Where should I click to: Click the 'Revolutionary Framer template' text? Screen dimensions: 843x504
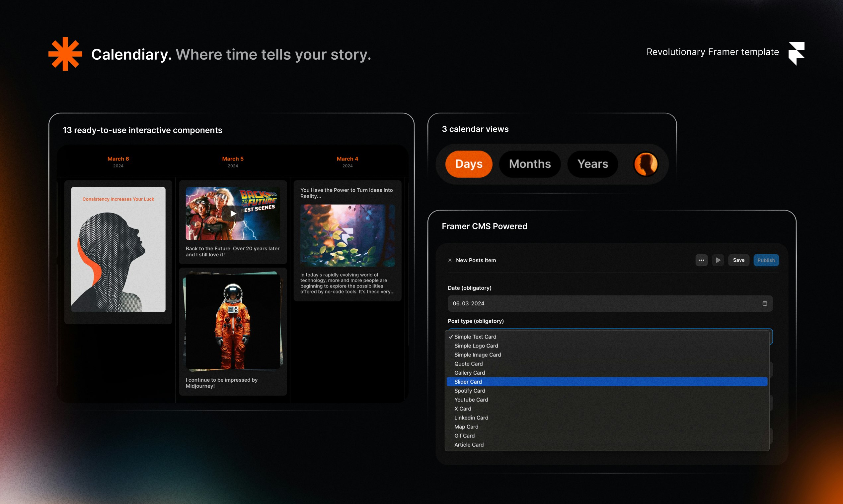pos(713,52)
